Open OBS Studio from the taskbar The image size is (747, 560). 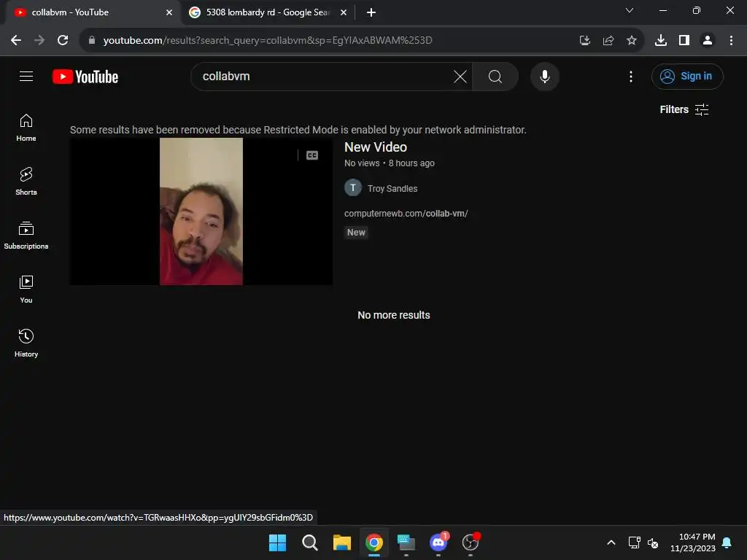pyautogui.click(x=471, y=542)
